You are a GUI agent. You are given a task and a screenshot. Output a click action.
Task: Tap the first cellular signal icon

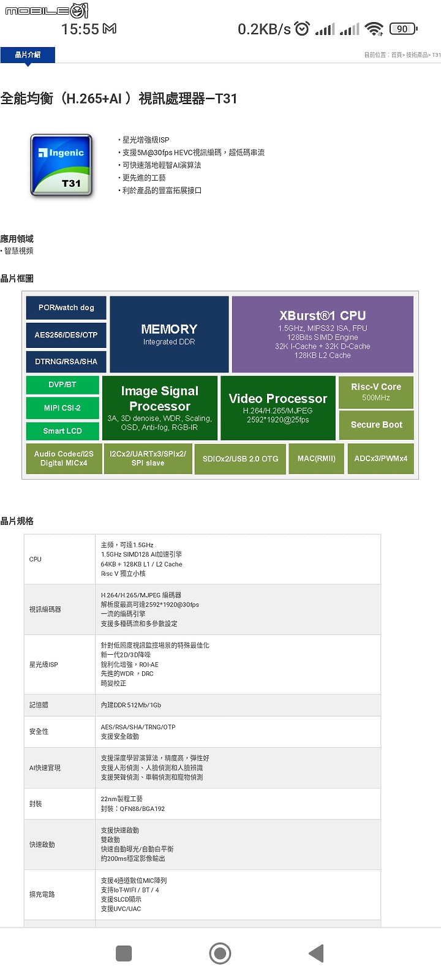325,29
